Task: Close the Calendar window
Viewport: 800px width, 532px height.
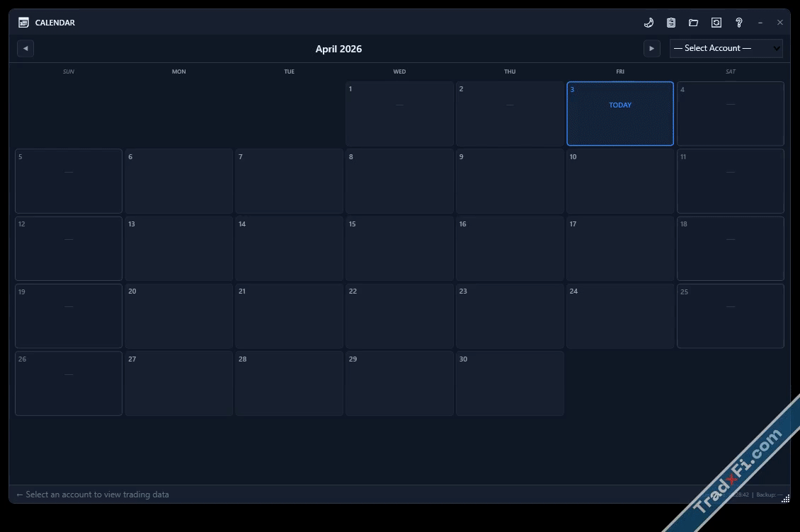Action: (x=780, y=23)
